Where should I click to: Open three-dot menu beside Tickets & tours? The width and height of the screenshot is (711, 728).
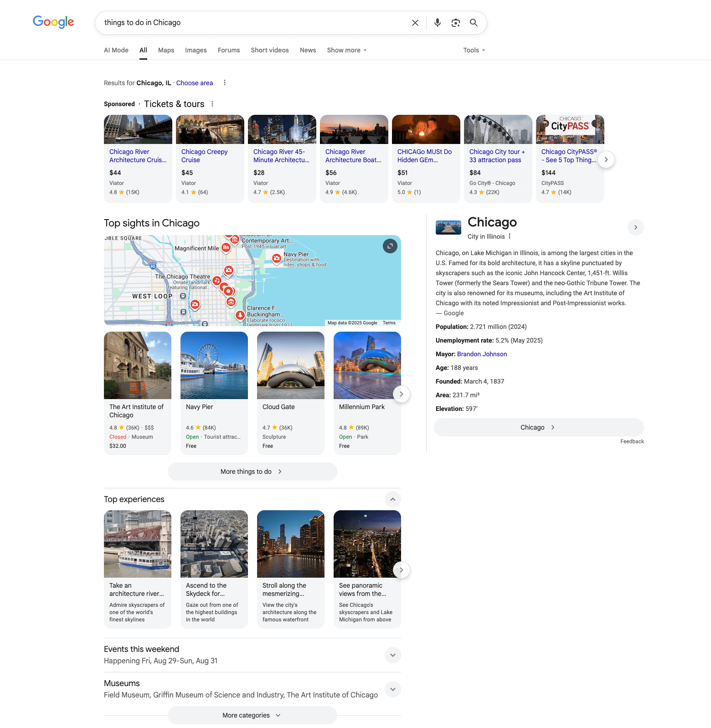(x=212, y=104)
